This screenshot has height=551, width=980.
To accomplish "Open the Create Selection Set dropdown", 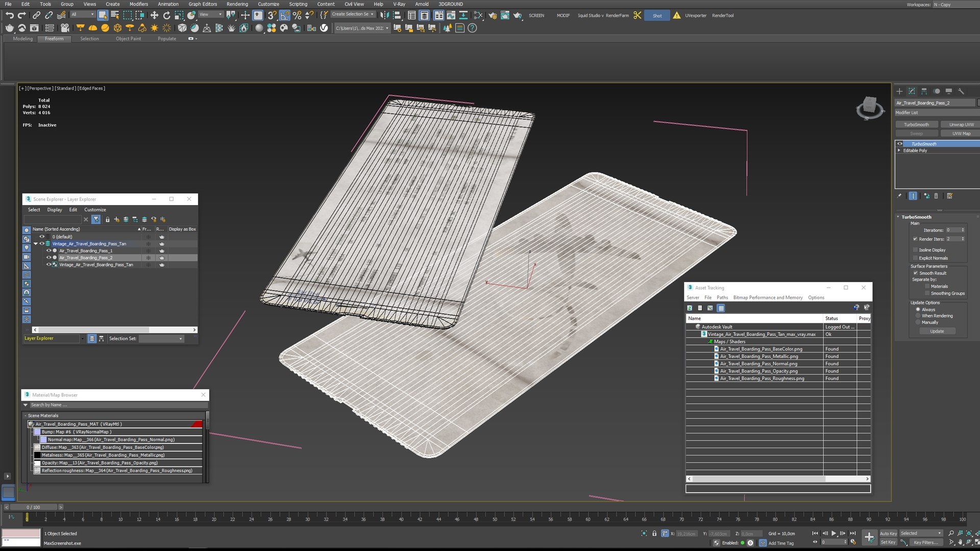I will (353, 14).
